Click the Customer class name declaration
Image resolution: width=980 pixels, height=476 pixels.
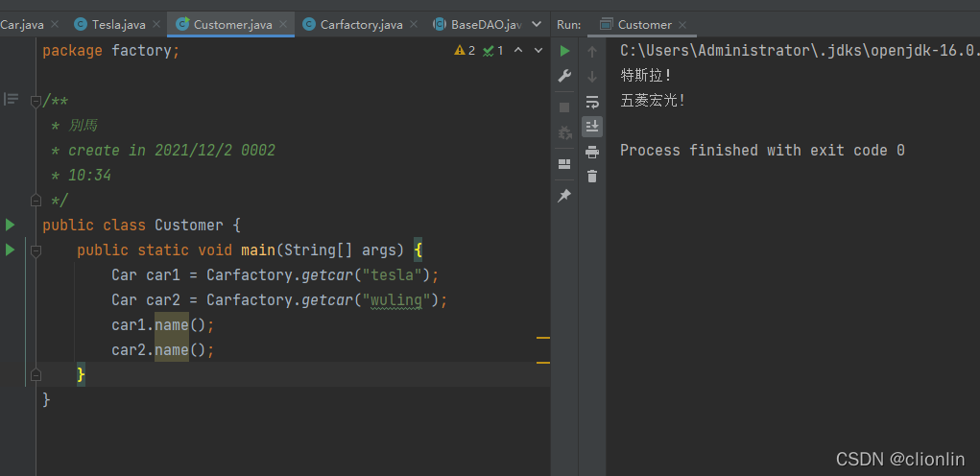coord(189,225)
